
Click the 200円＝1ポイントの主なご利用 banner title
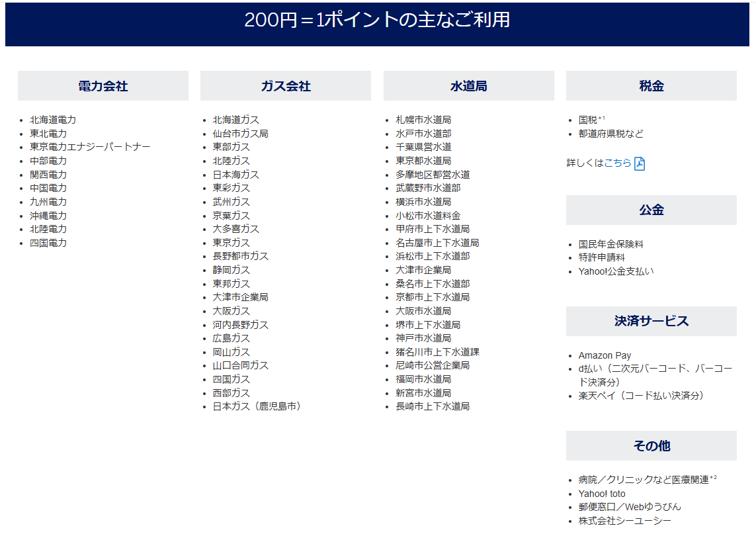377,20
